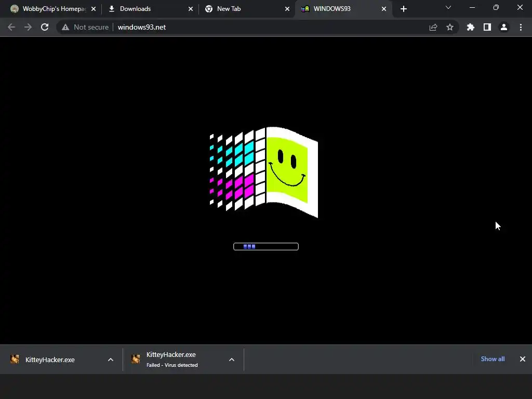Toggle the browser side panel
The image size is (532, 399).
487,27
